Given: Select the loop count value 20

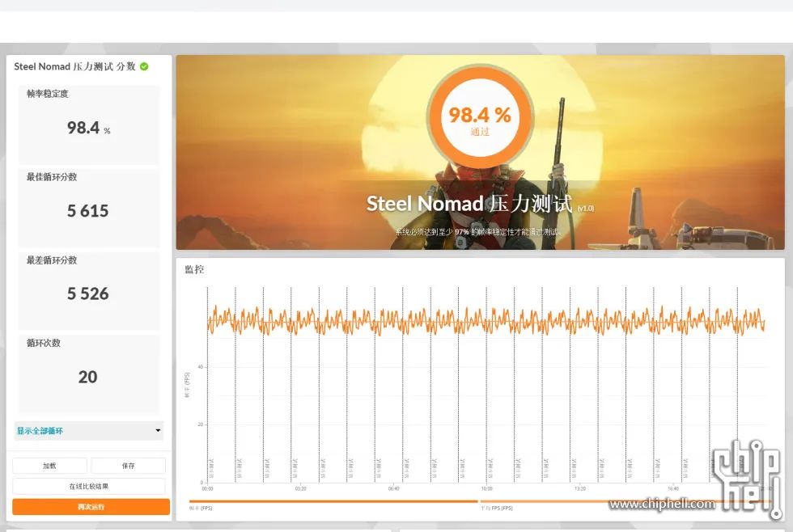Looking at the screenshot, I should point(88,377).
